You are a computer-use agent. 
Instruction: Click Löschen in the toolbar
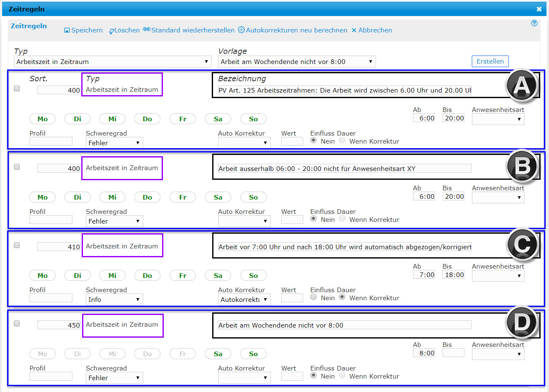124,30
